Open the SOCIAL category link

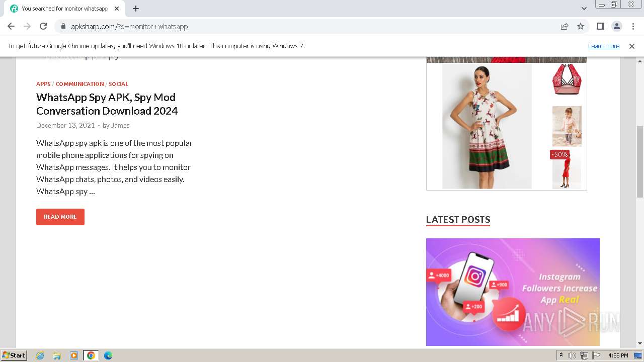[118, 84]
